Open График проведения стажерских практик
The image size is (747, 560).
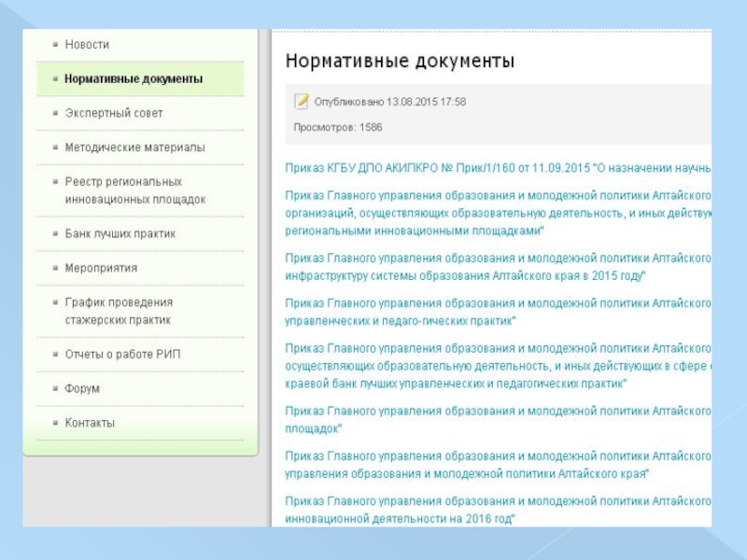pos(119,311)
